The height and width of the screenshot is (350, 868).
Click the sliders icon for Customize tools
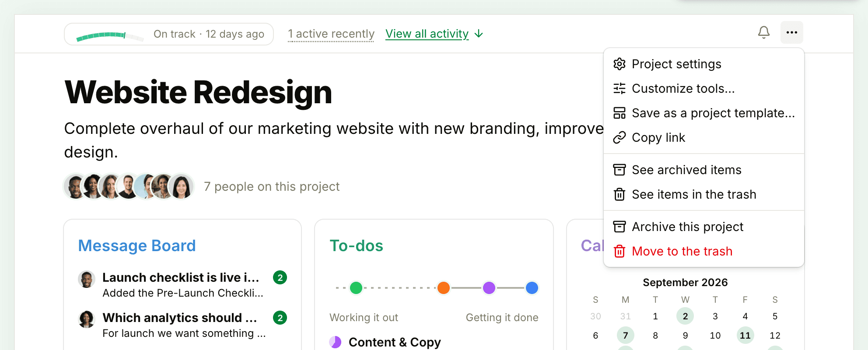point(619,88)
